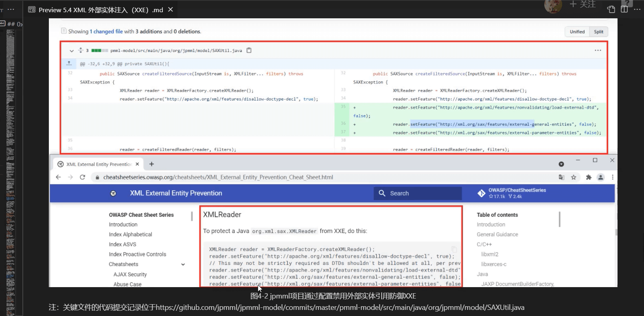Screen dimensions: 644x316
Task: Jump to libxml2 in table of contents
Action: pos(490,254)
